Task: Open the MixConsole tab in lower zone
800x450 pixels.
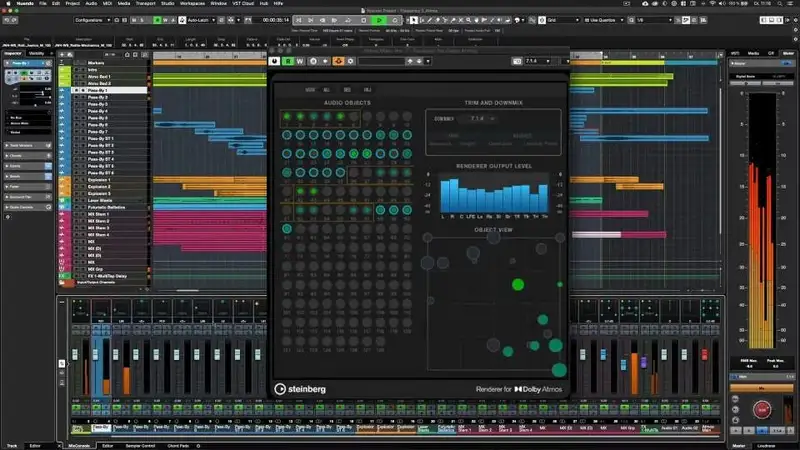Action: [79, 446]
